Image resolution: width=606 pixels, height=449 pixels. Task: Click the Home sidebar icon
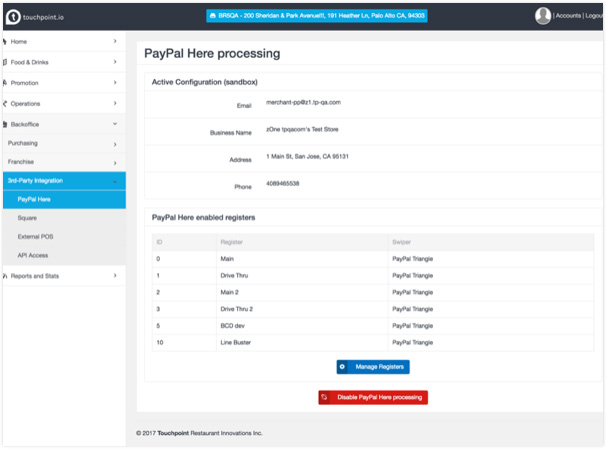pyautogui.click(x=4, y=41)
